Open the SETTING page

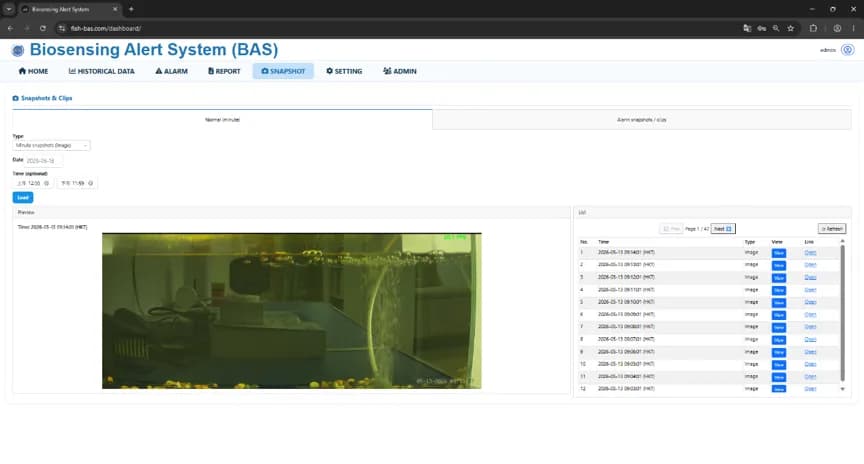point(344,71)
